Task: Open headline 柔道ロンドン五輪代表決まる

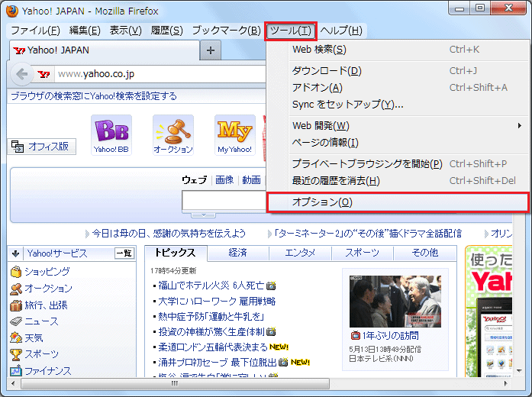Action: coord(213,347)
